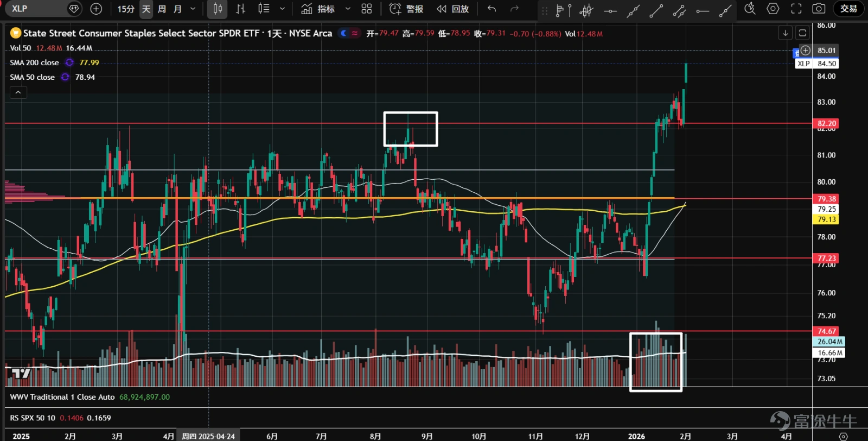
Task: Click the XLP 84.50 last price label
Action: click(x=817, y=64)
